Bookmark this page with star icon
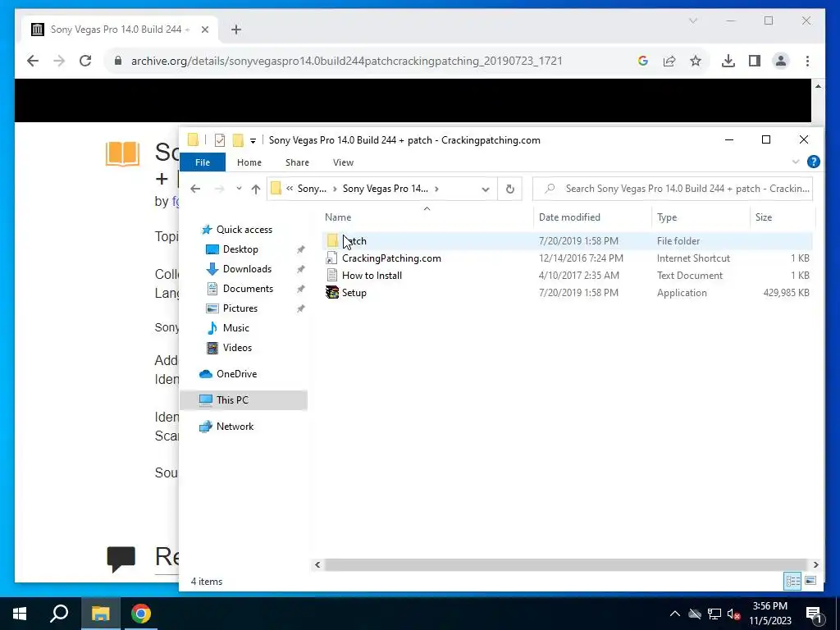The height and width of the screenshot is (630, 840). (x=696, y=61)
